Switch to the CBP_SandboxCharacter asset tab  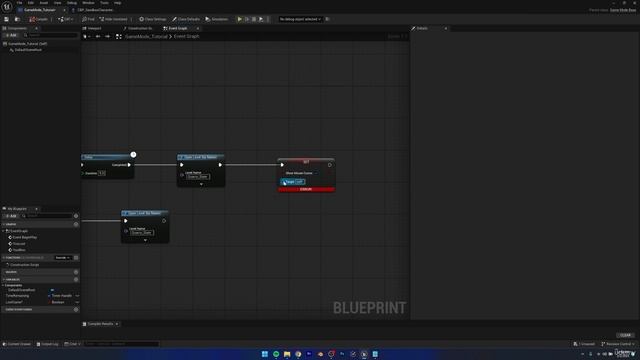tap(93, 10)
